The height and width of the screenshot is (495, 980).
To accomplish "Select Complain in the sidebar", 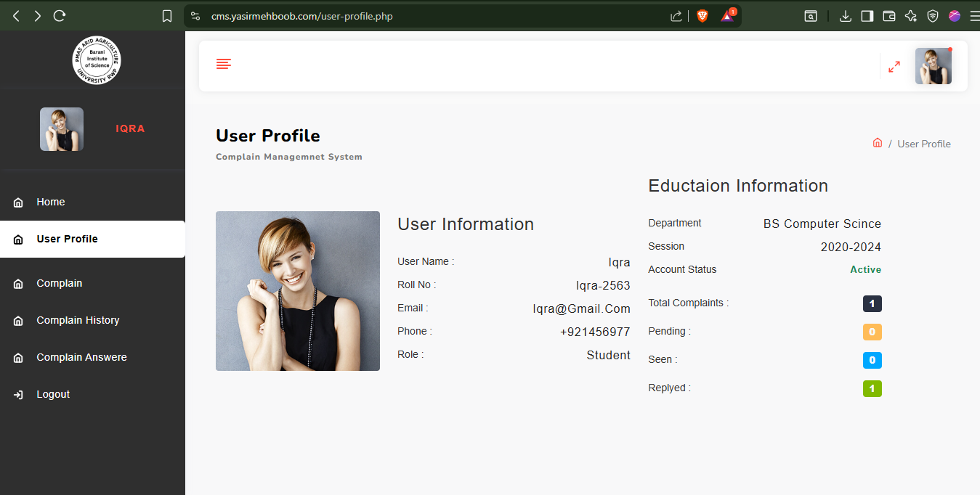I will pyautogui.click(x=59, y=283).
